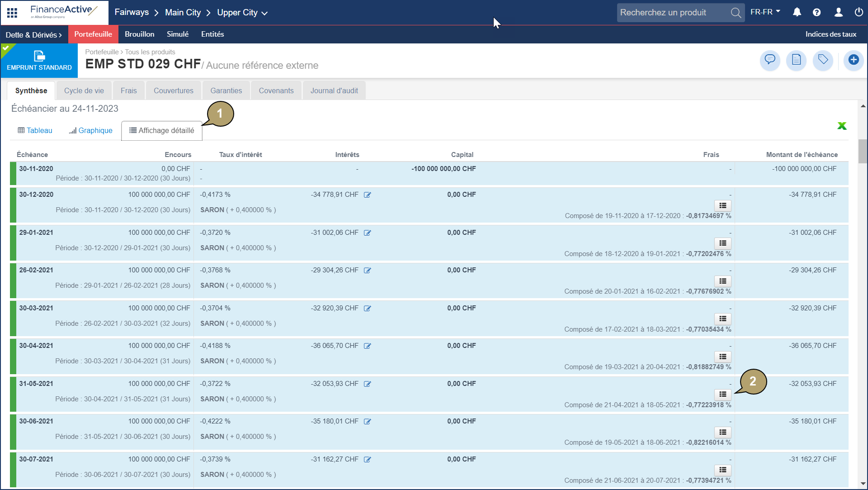
Task: Switch to the Synthèse tab
Action: [x=31, y=90]
